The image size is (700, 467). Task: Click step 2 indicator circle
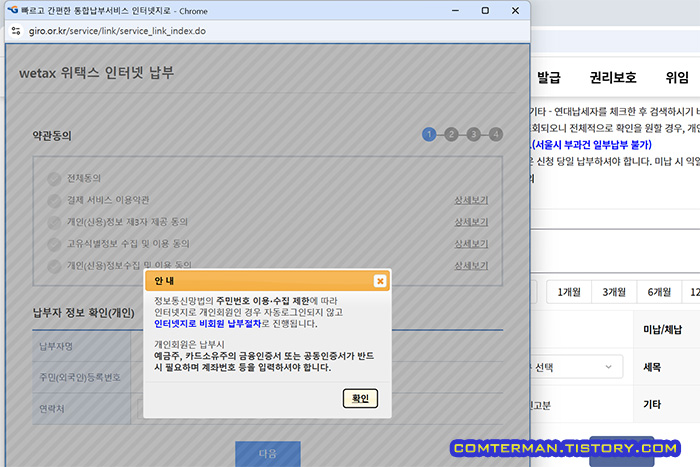coord(451,134)
